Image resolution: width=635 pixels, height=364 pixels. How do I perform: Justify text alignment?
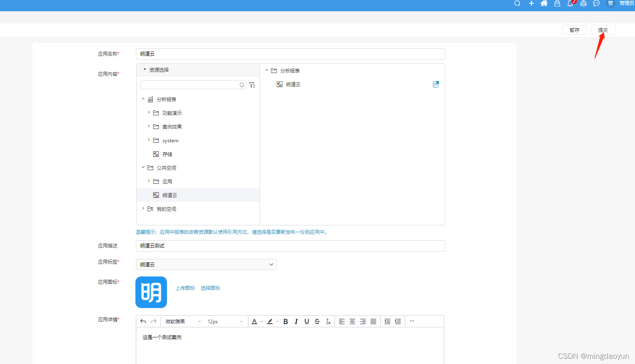[373, 321]
